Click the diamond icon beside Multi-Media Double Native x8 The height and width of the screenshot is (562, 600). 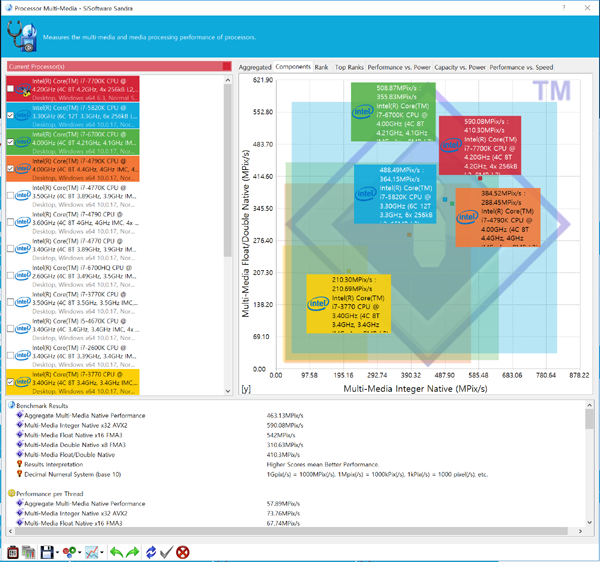click(20, 444)
